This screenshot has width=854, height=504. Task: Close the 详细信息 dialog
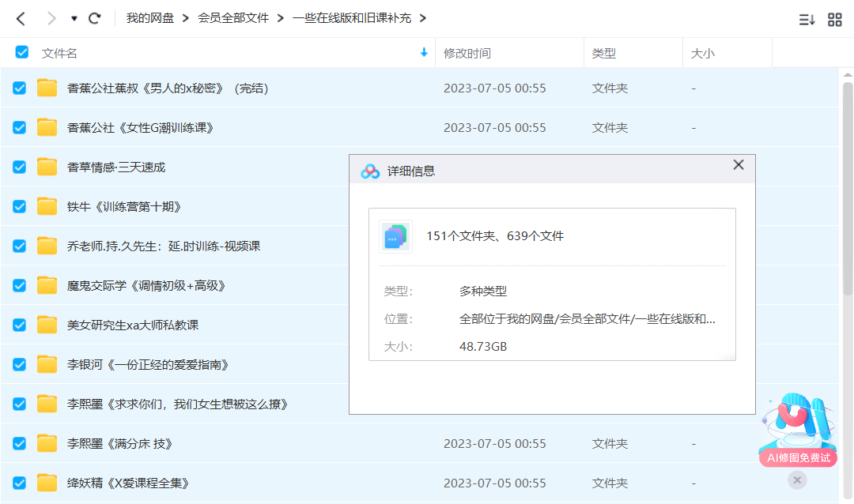[739, 165]
